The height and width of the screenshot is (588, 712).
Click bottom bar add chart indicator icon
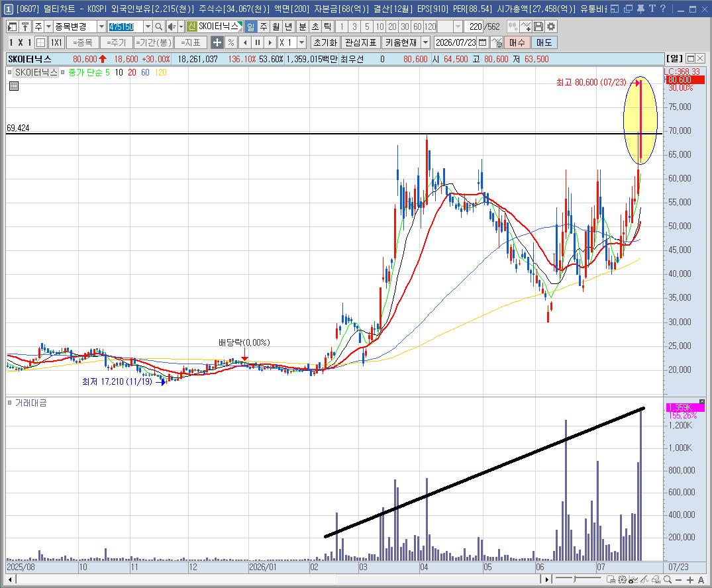coord(633,579)
